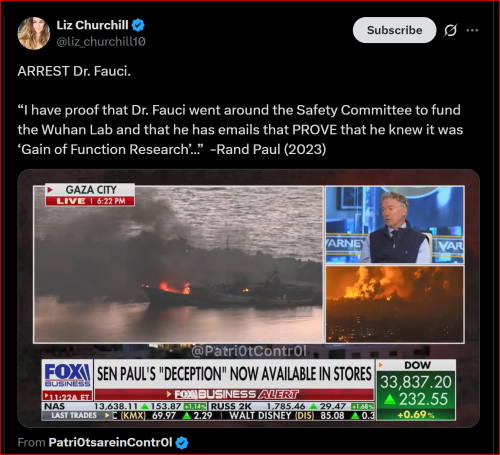The width and height of the screenshot is (500, 455).
Task: Click the Grok explain-post icon
Action: coord(450,30)
